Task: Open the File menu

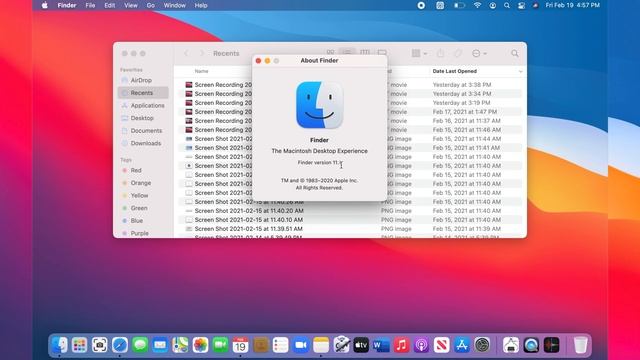Action: [90, 5]
